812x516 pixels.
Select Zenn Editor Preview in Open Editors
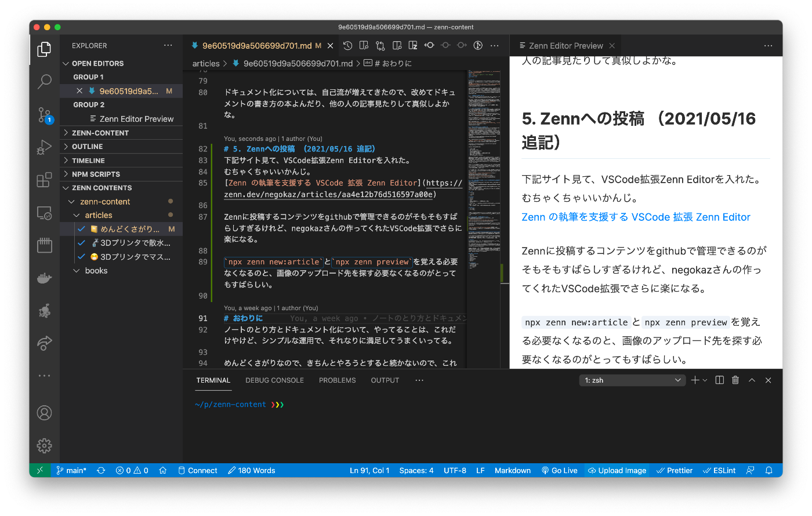coord(121,119)
